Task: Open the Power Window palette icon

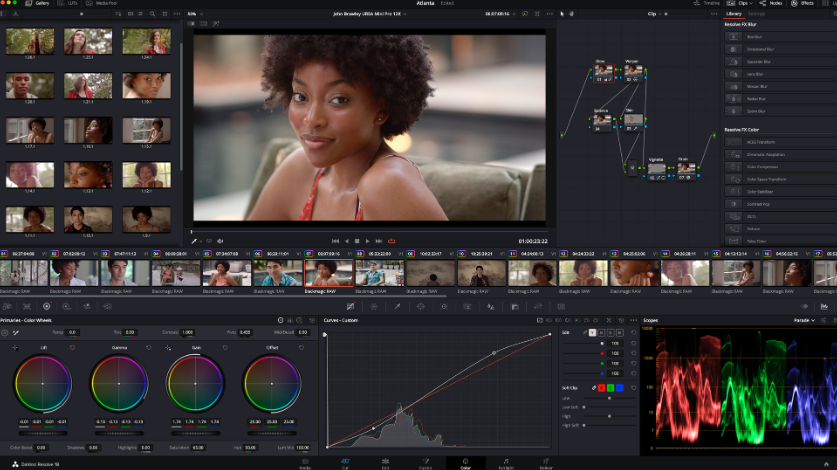Action: coord(421,307)
